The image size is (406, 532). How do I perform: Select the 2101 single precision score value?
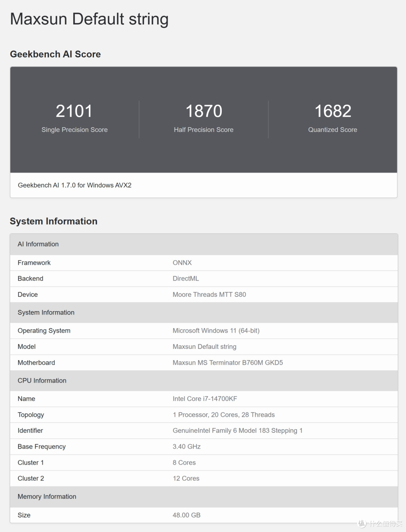pyautogui.click(x=74, y=111)
